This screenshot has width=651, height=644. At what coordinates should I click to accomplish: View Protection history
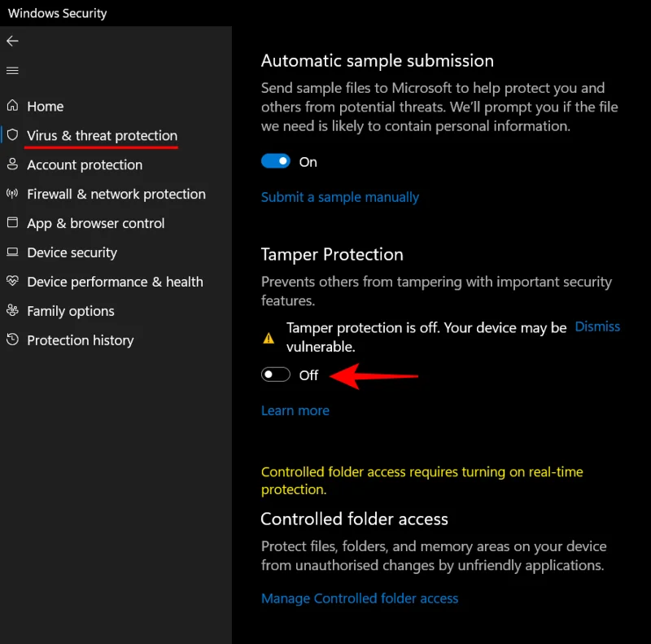(80, 340)
